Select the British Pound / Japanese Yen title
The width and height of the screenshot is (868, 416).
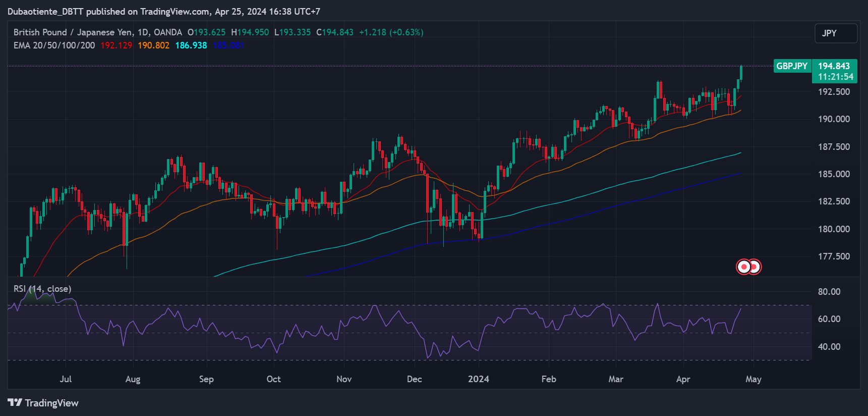[x=73, y=32]
